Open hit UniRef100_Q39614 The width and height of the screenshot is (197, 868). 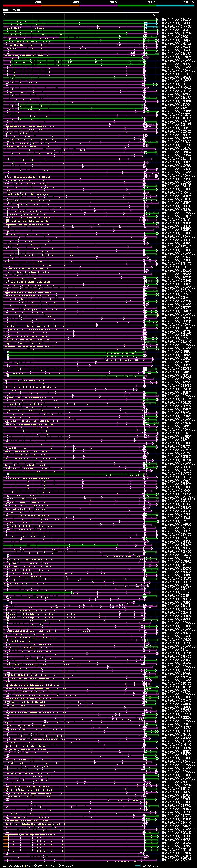[x=177, y=37]
